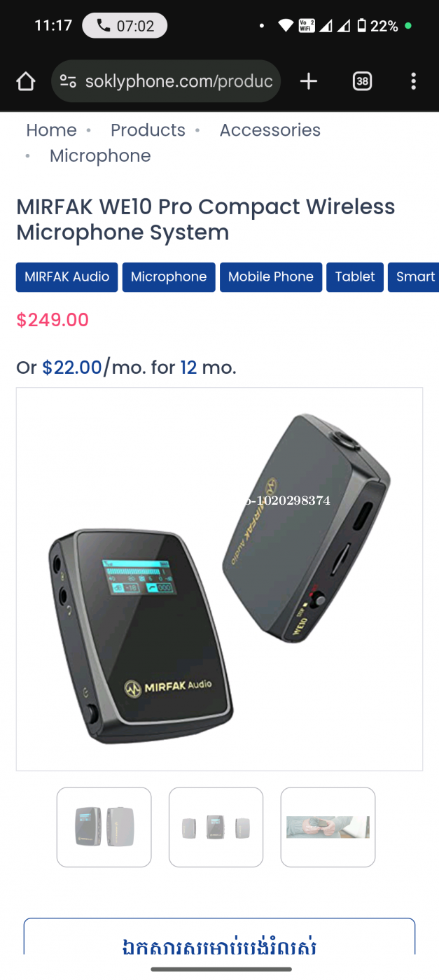Open the Chrome three-dot menu
This screenshot has width=439, height=980.
(413, 82)
